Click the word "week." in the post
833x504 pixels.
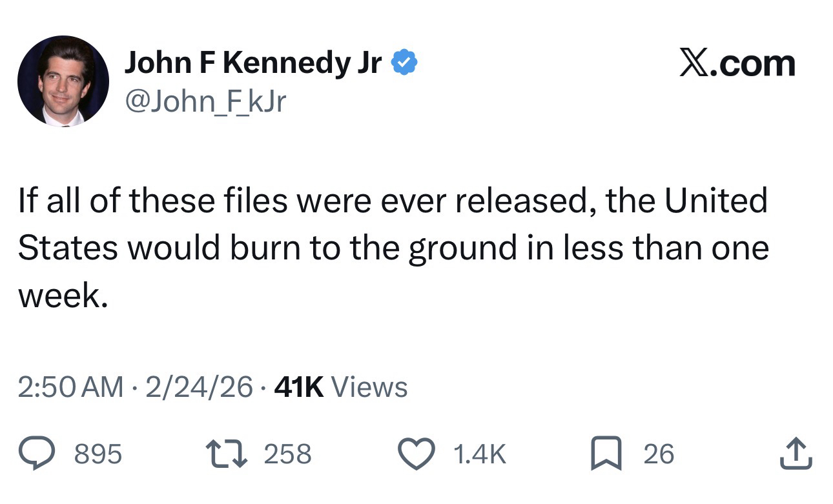(62, 296)
